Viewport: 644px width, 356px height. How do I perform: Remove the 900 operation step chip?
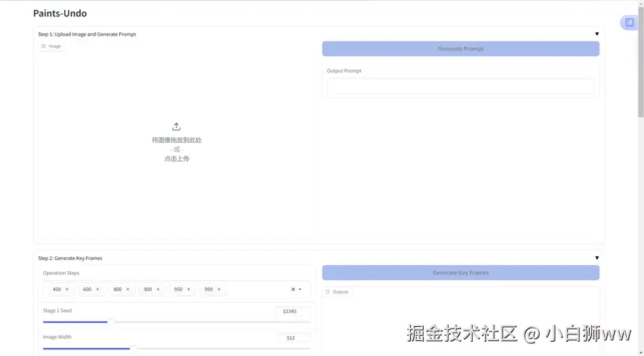[x=158, y=290]
